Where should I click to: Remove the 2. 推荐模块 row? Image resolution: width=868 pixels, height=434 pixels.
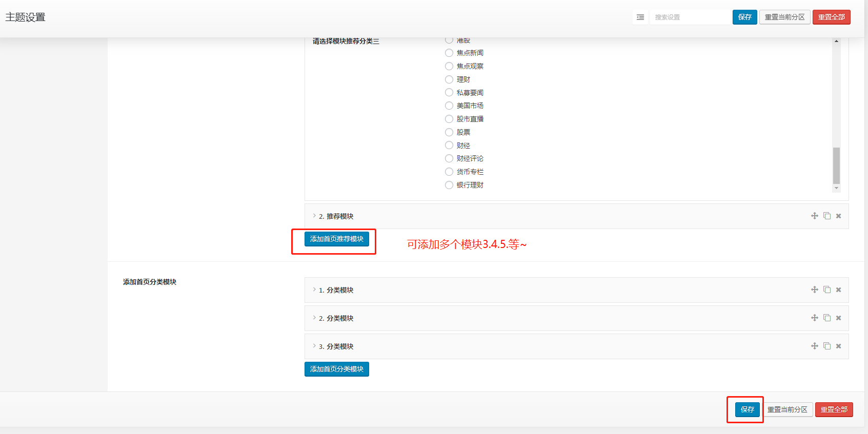pyautogui.click(x=839, y=216)
